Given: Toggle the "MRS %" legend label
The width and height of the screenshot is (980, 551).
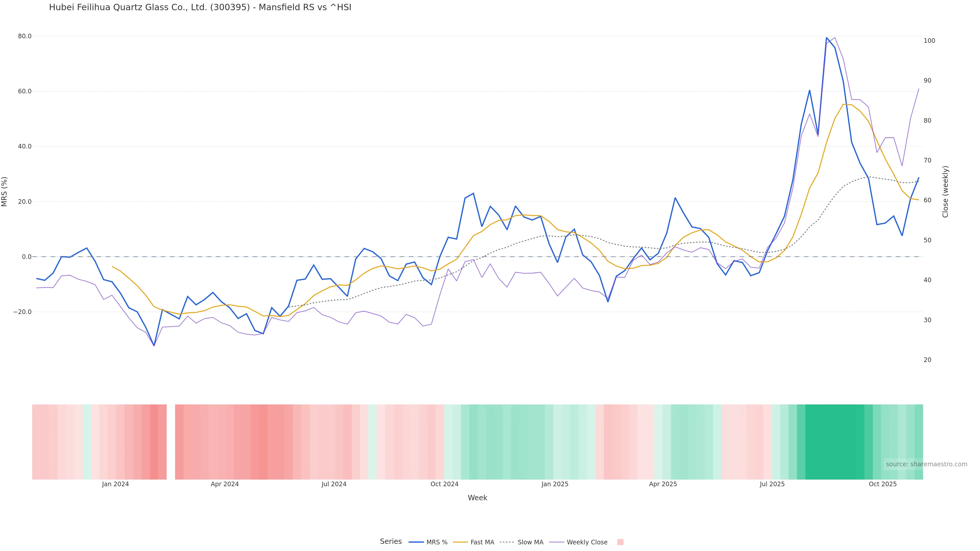Looking at the screenshot, I should point(437,542).
